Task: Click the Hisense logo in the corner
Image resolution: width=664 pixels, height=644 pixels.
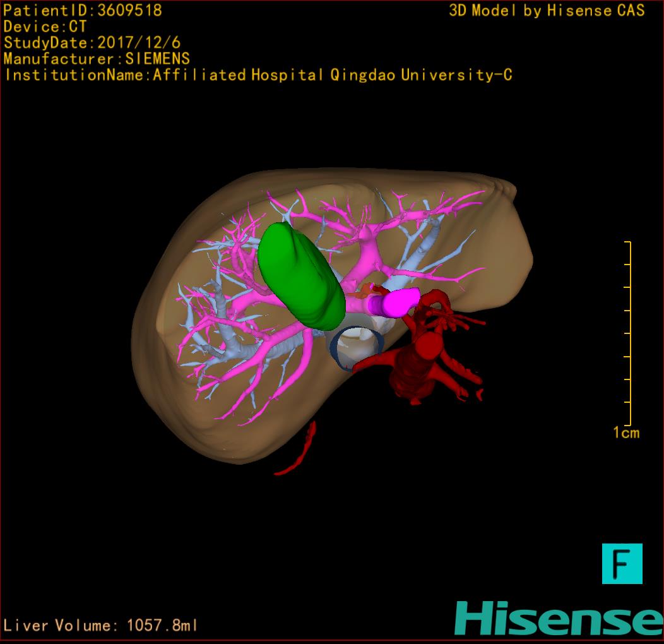Action: click(x=559, y=618)
